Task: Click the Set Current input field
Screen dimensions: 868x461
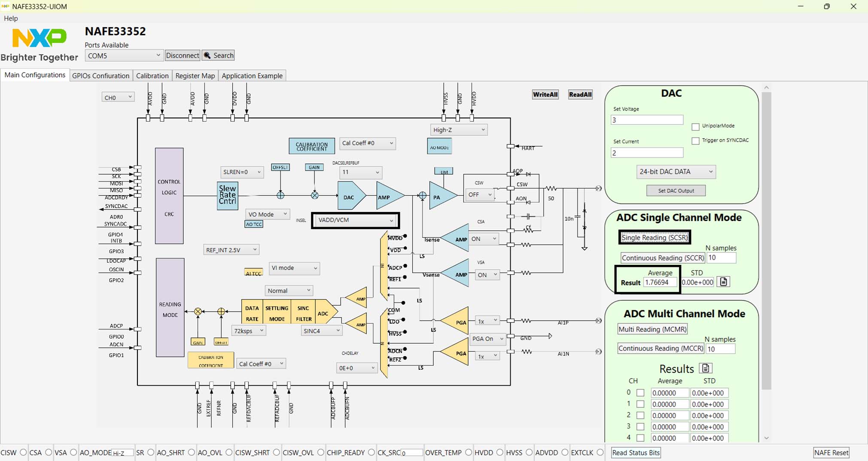Action: point(647,153)
